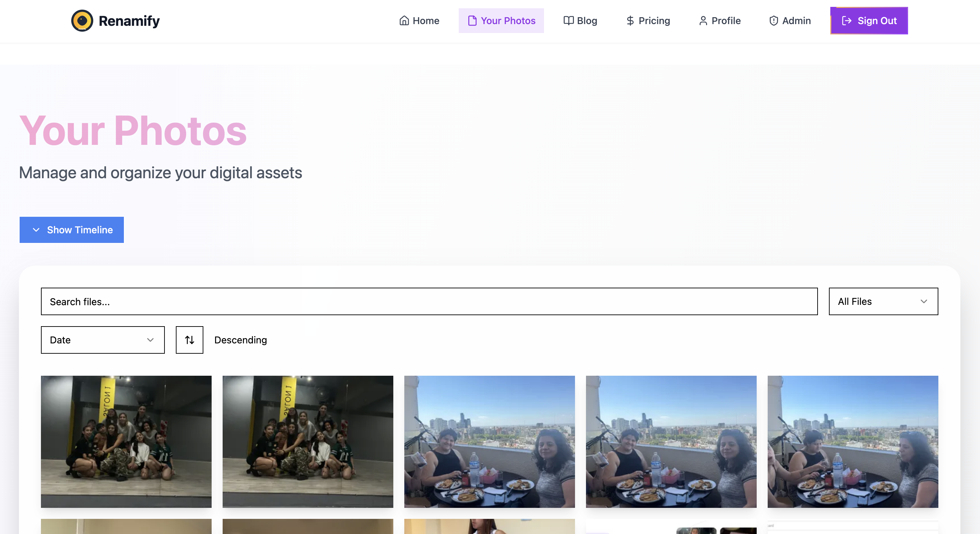Click the Pricing dollar sign icon
The image size is (980, 534).
630,21
